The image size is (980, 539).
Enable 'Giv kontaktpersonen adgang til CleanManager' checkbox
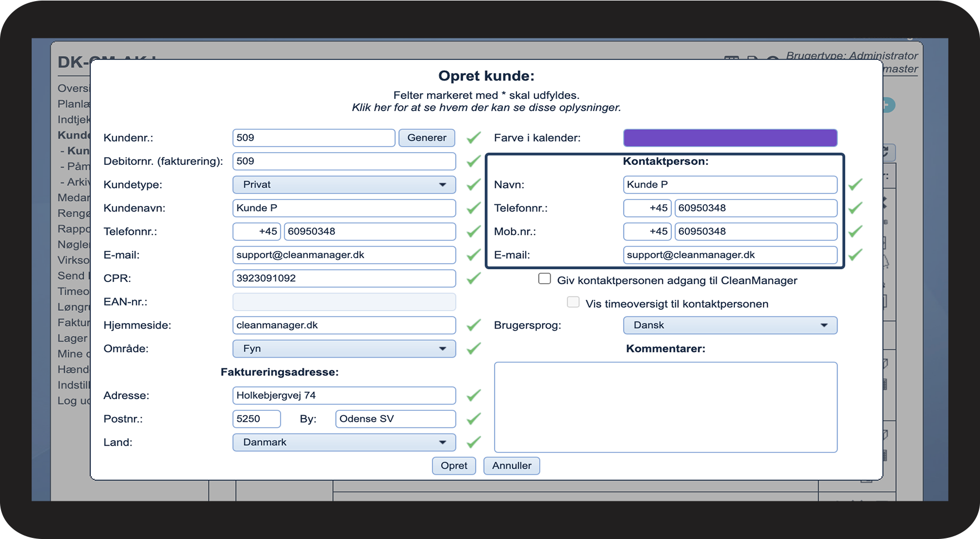coord(544,279)
